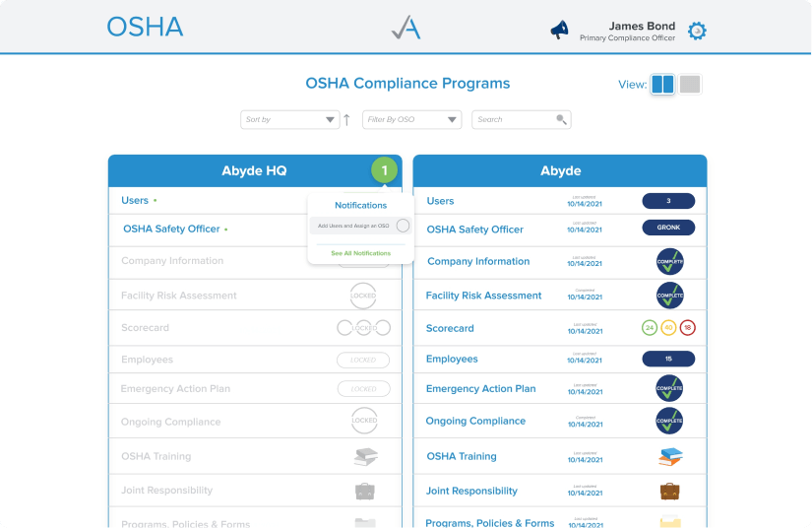
Task: Open Facility Risk Assessment in the Abyde card
Action: tap(483, 296)
